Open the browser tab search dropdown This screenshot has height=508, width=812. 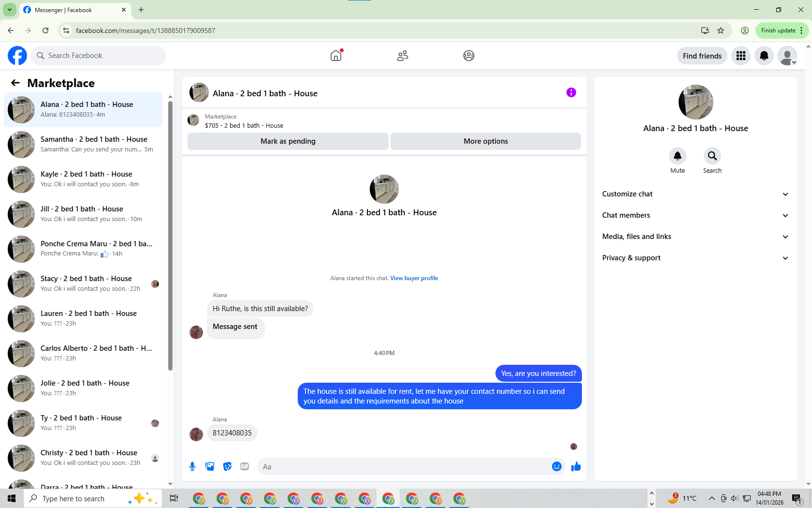click(10, 10)
